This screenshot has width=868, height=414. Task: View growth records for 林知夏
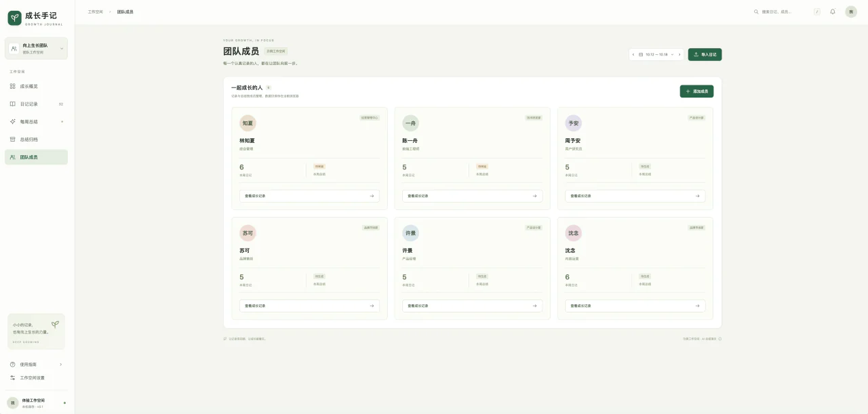click(309, 196)
